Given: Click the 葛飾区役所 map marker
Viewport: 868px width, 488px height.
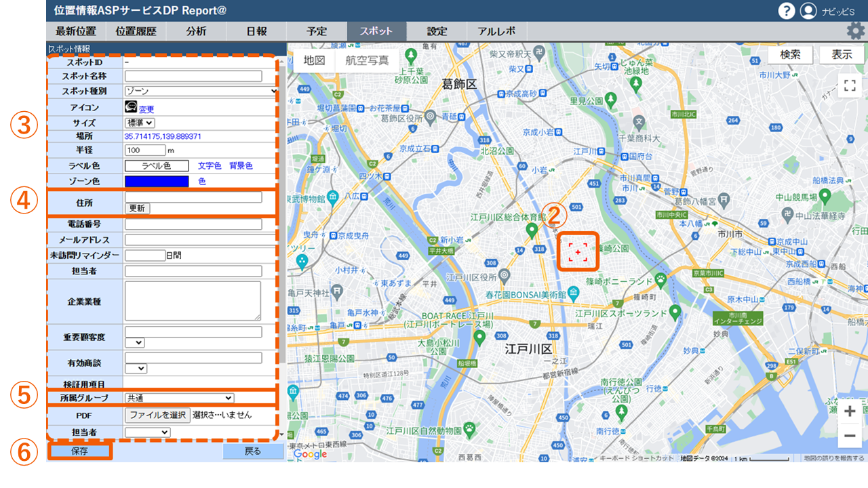Looking at the screenshot, I should click(x=431, y=117).
